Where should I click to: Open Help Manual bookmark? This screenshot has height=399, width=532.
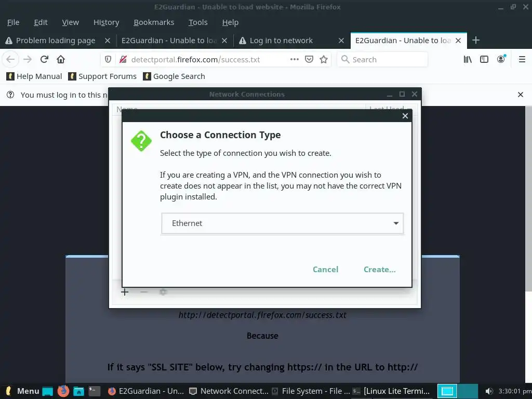pos(34,76)
